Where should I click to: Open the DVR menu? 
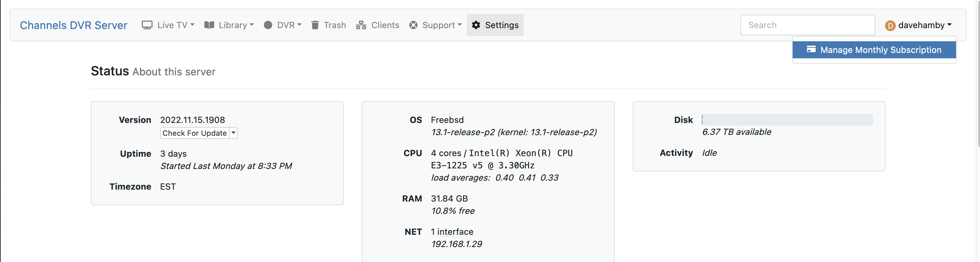(x=289, y=25)
